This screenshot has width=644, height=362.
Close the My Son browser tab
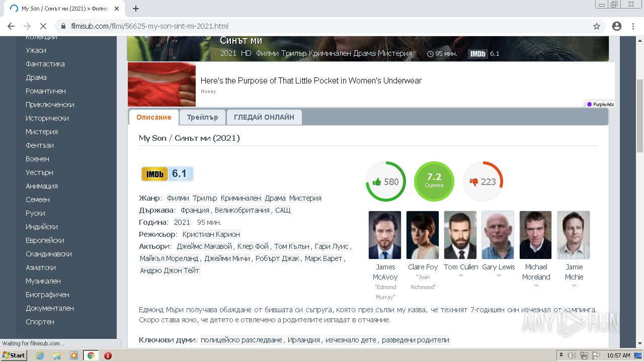click(117, 9)
